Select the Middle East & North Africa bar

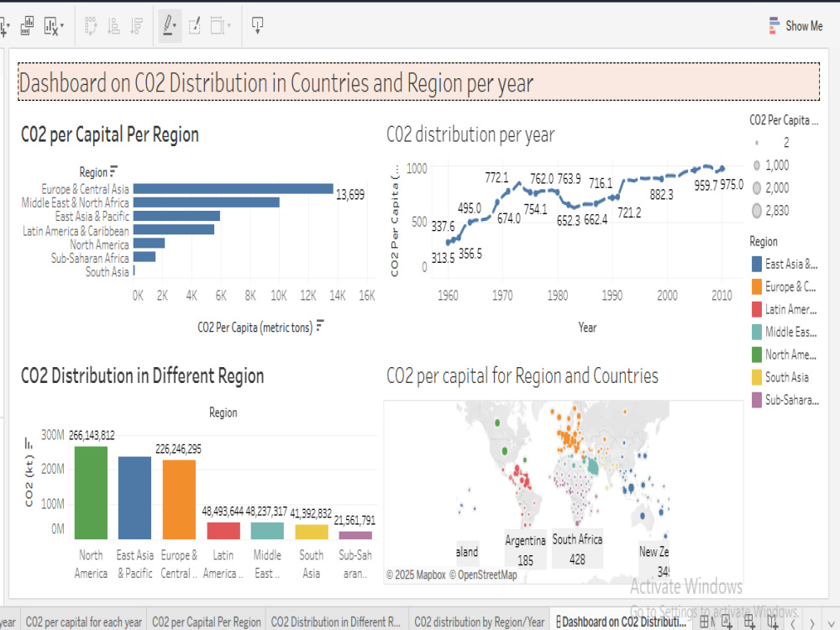[x=207, y=202]
